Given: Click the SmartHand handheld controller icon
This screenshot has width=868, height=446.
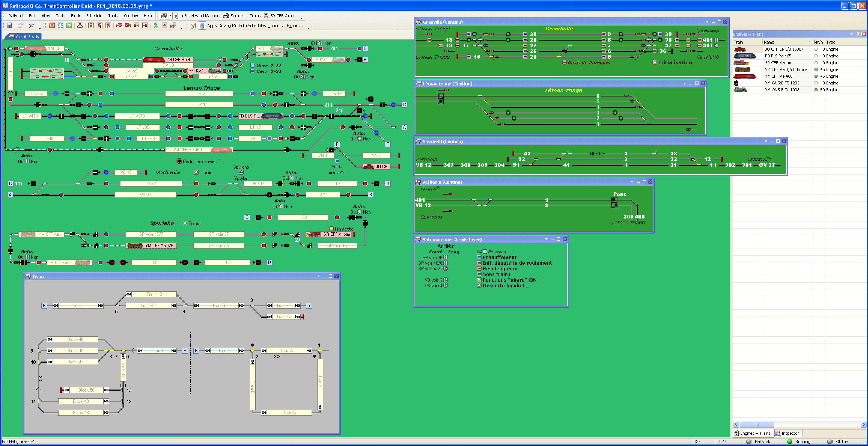Looking at the screenshot, I should [177, 16].
